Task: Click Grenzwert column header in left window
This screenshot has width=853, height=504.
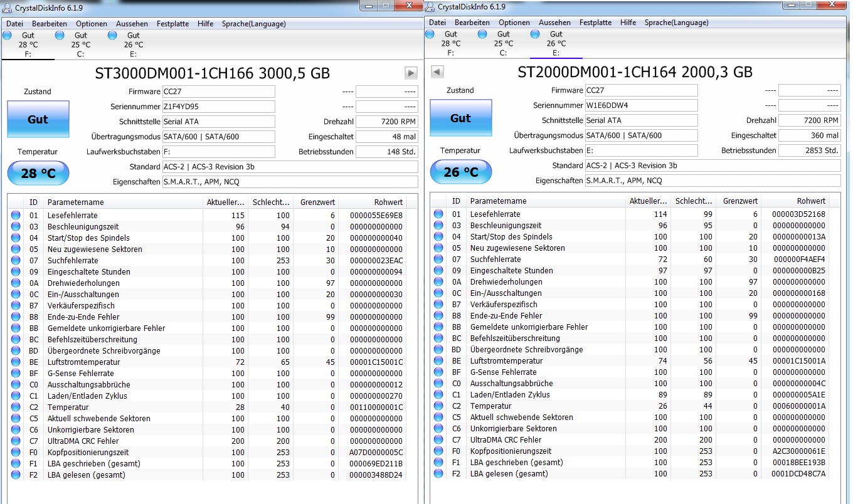Action: tap(315, 202)
